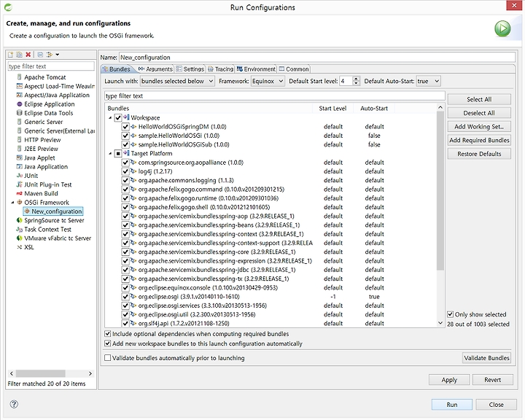Click the Select All button

(x=479, y=99)
